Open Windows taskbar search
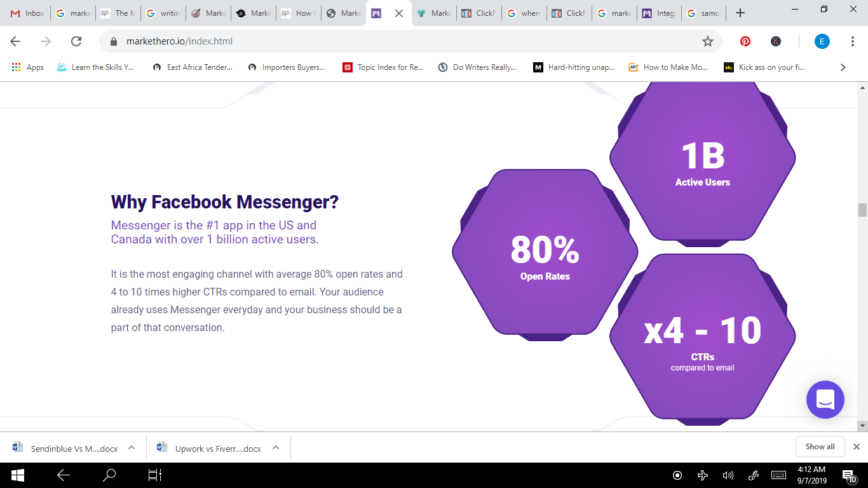 (x=109, y=475)
